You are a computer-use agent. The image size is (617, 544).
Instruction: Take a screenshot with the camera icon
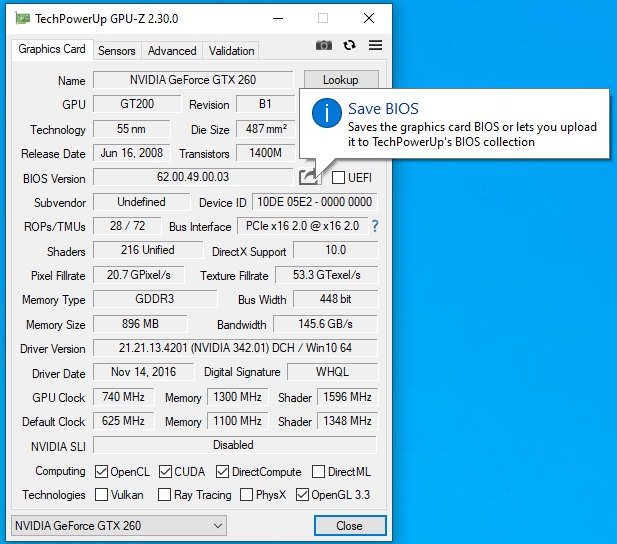(x=323, y=45)
